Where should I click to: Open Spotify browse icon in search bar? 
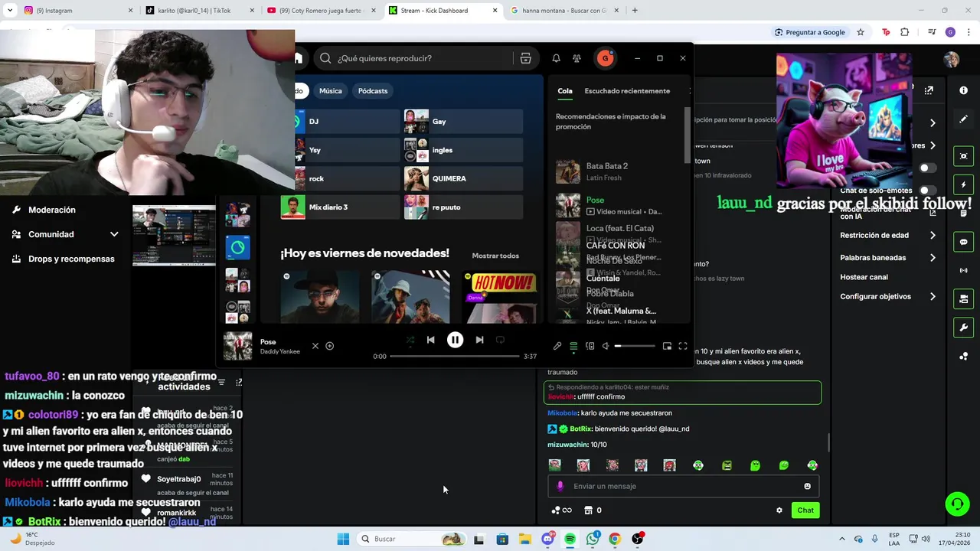525,58
